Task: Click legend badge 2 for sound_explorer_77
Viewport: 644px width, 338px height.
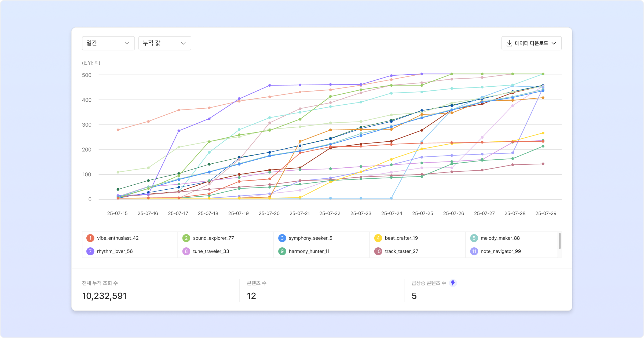Action: coord(186,238)
